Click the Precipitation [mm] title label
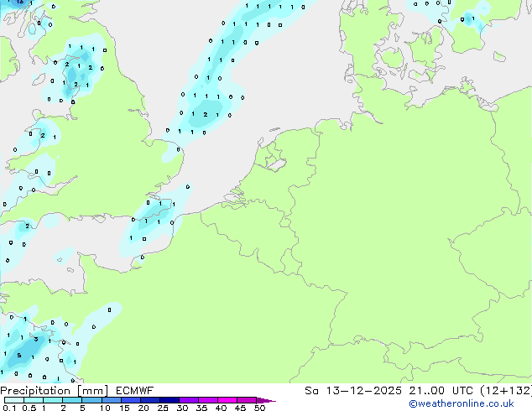 tap(55, 391)
